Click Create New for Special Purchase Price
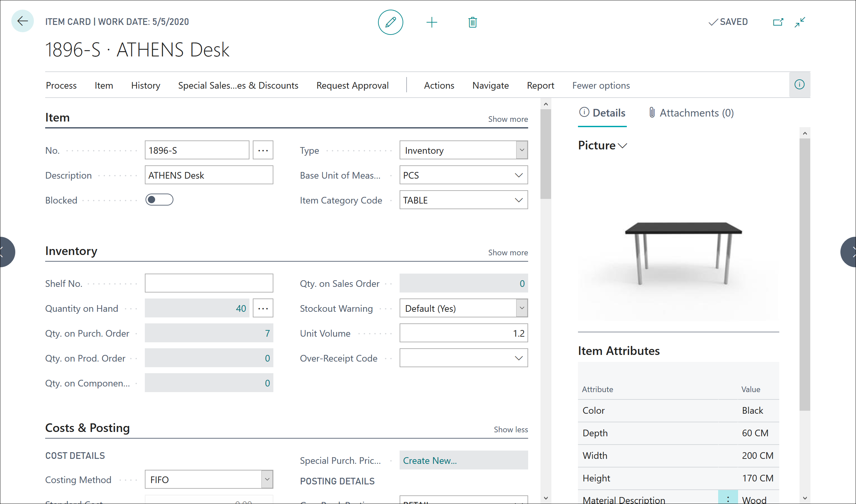Image resolution: width=856 pixels, height=504 pixels. click(x=429, y=460)
